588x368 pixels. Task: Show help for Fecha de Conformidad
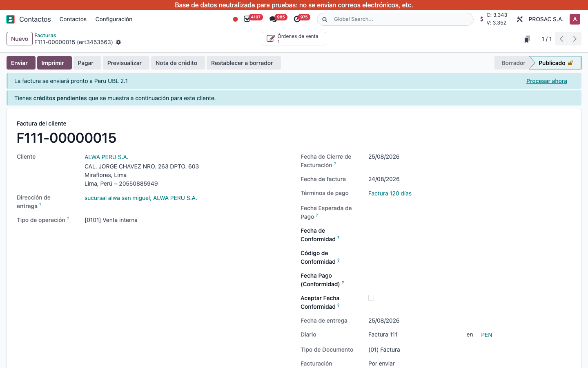(x=339, y=238)
